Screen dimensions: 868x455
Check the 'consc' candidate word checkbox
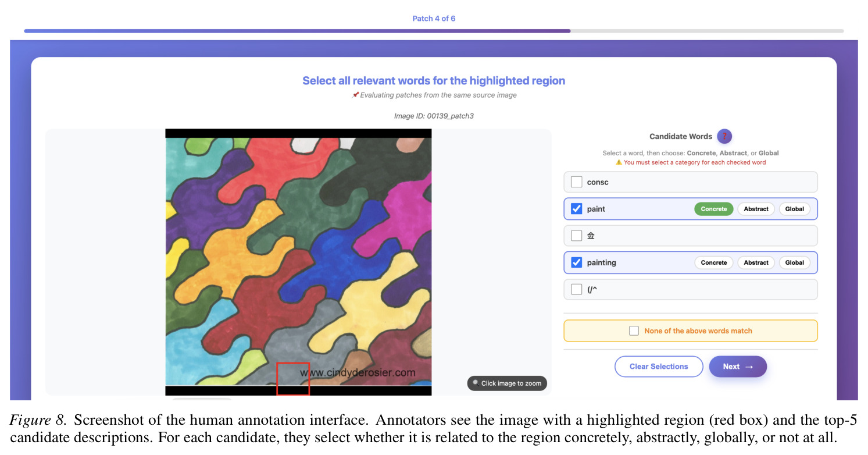coord(576,182)
